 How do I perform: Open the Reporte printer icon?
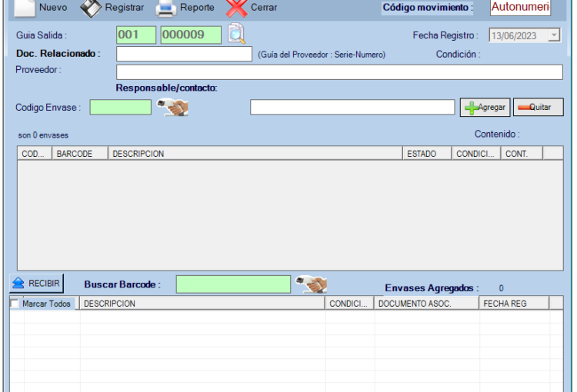click(x=166, y=8)
